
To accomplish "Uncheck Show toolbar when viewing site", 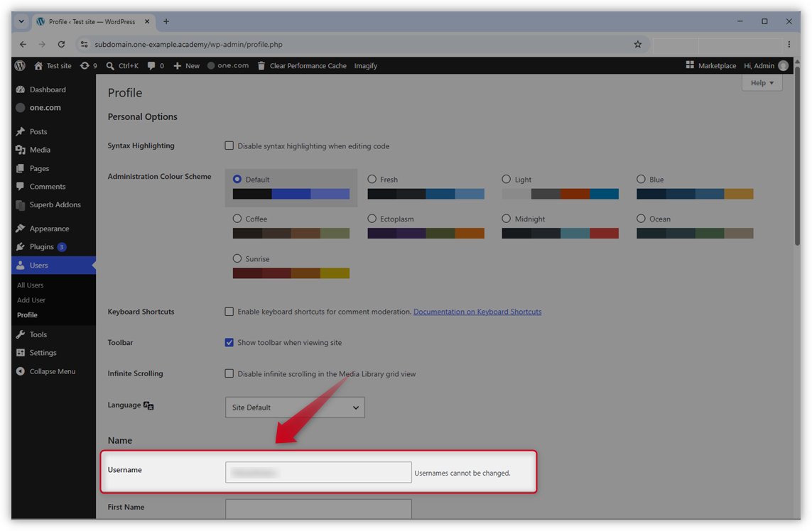I will coord(229,342).
